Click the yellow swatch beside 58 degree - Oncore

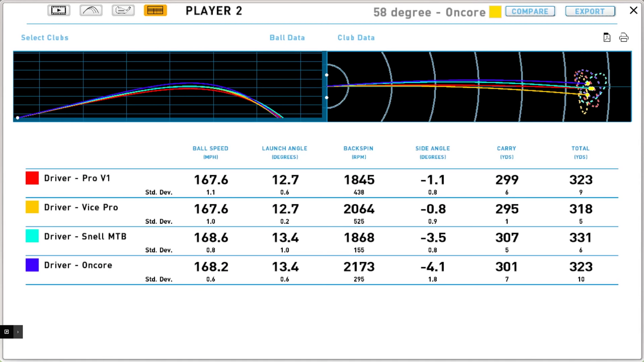tap(495, 12)
